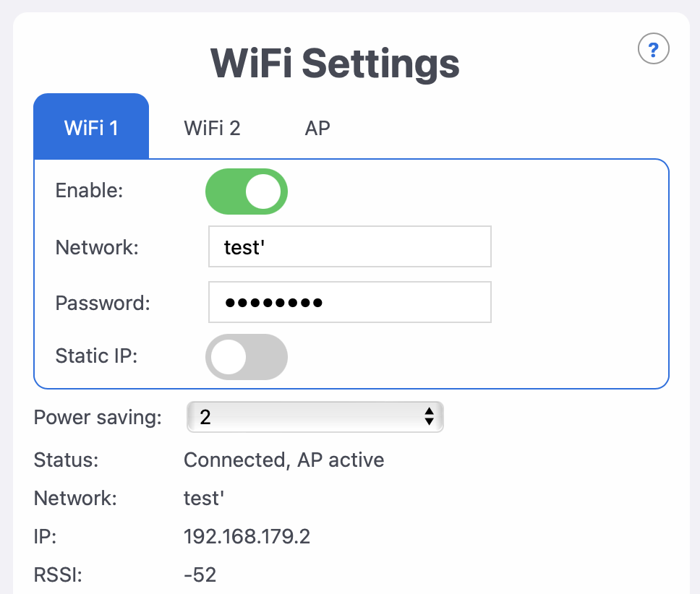The height and width of the screenshot is (594, 700).
Task: Open the AP tab
Action: (x=317, y=128)
